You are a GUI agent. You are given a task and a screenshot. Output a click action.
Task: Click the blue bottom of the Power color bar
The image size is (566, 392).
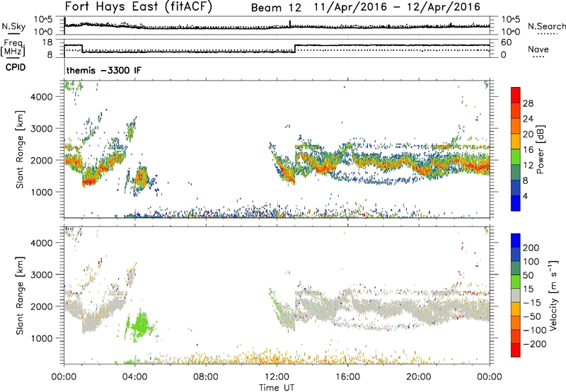point(516,203)
